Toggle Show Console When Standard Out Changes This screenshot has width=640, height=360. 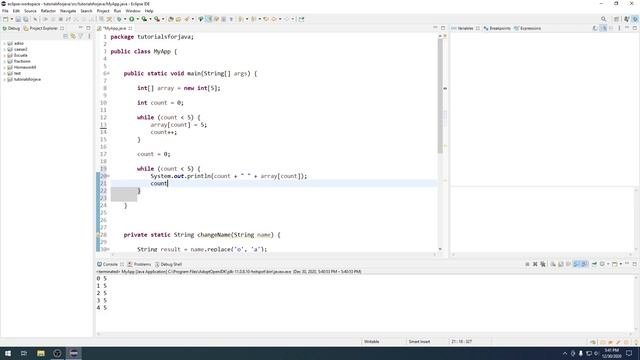pos(576,264)
